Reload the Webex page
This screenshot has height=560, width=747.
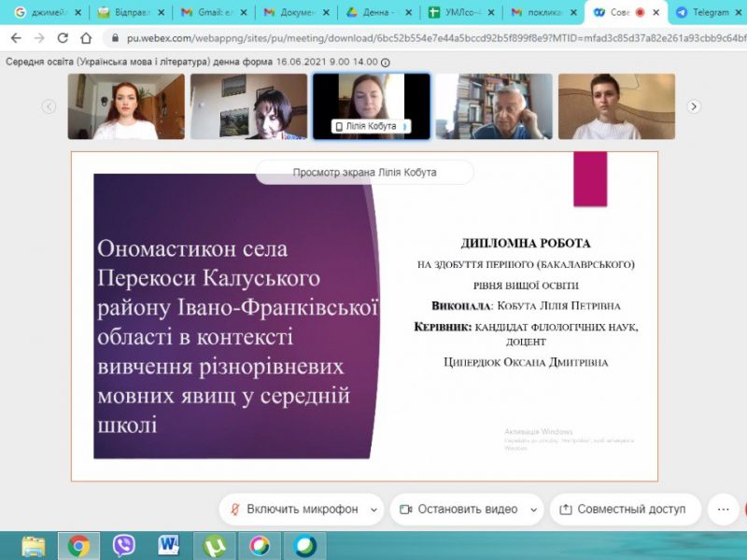[63, 38]
